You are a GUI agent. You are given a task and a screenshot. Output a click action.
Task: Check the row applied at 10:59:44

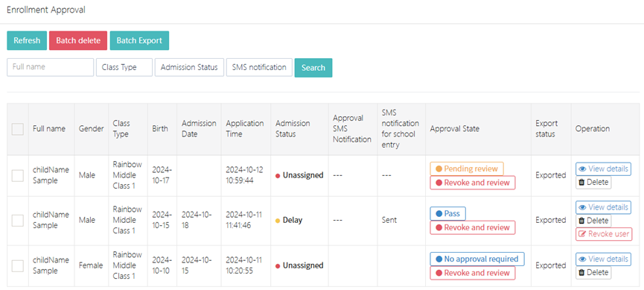[x=18, y=176]
